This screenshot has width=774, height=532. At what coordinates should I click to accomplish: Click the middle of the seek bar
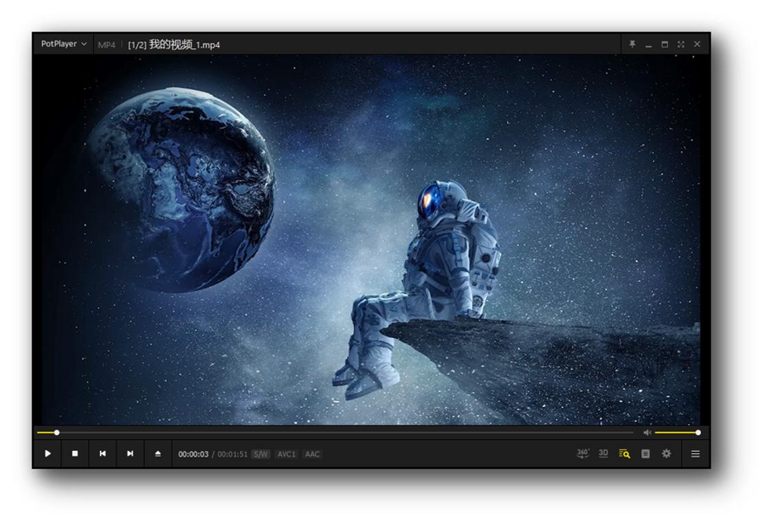pos(335,433)
